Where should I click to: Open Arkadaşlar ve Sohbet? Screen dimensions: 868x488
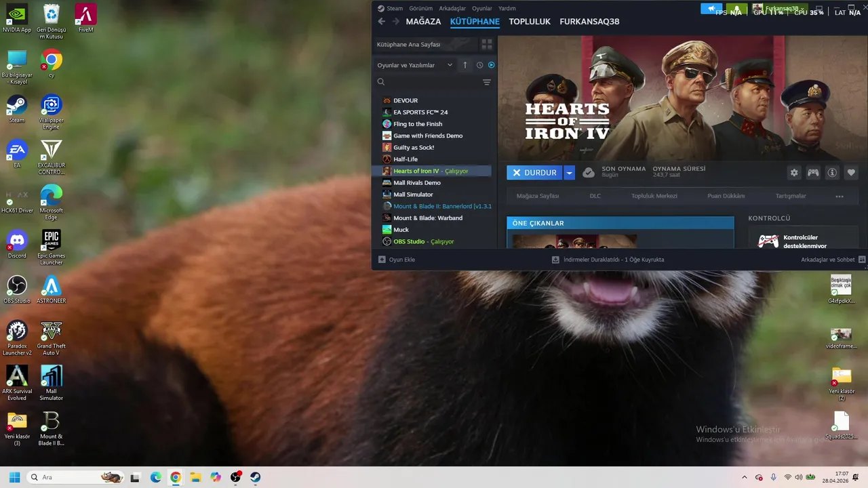click(x=833, y=260)
